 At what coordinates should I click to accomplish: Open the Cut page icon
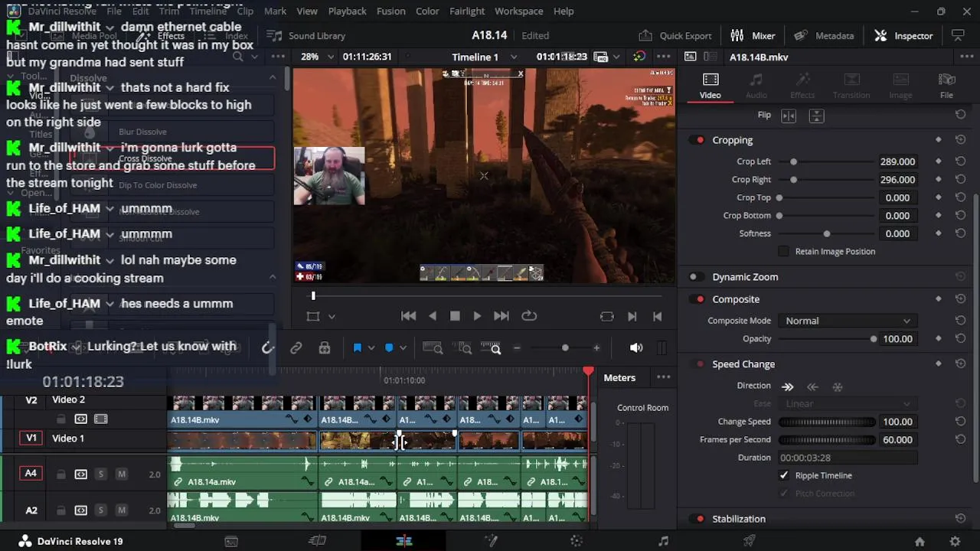pyautogui.click(x=317, y=541)
